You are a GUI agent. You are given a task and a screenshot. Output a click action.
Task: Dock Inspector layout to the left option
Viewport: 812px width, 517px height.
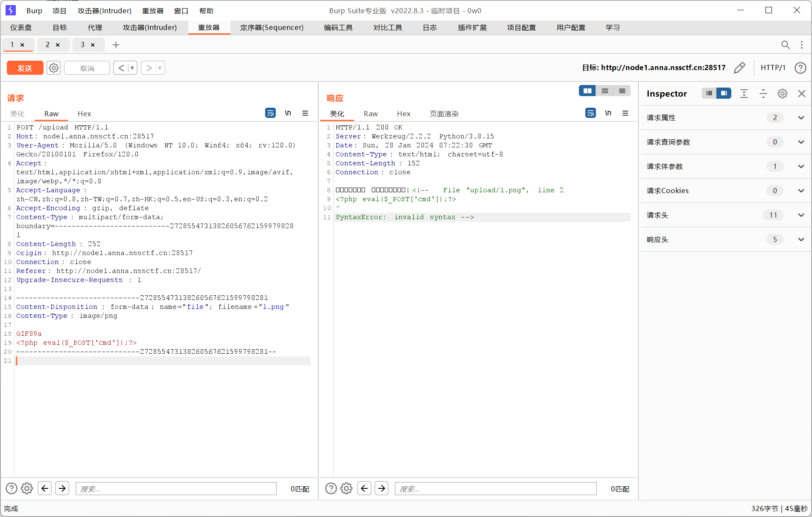coord(709,93)
